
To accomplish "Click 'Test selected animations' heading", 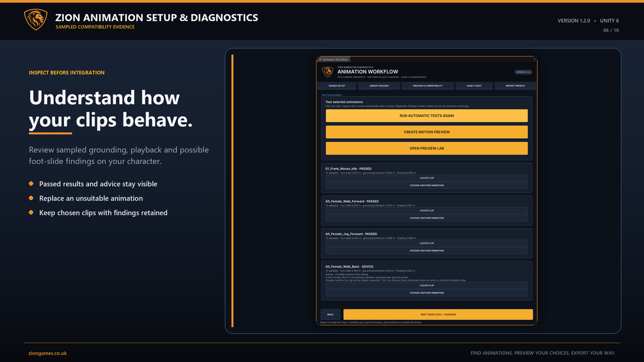I will 344,102.
